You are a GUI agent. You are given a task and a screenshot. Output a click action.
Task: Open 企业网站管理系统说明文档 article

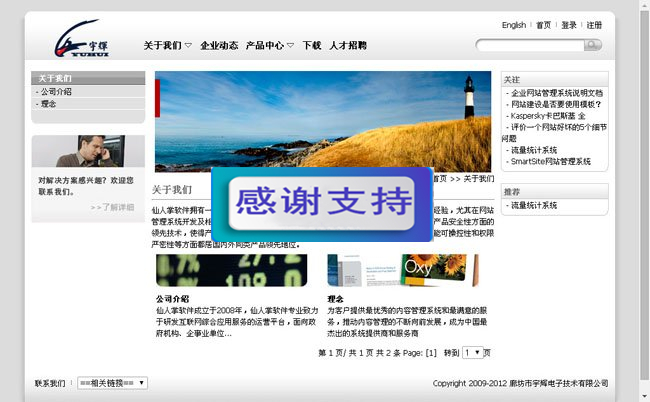557,93
